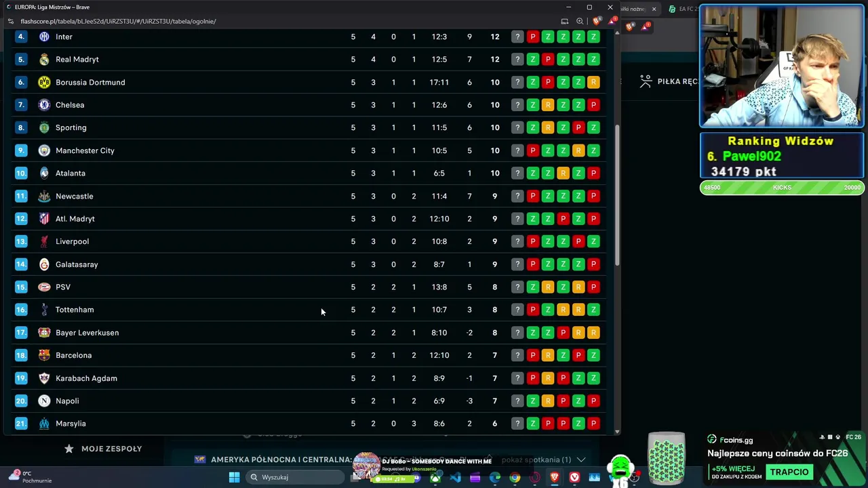Click the PSV club logo
868x488 pixels.
(44, 287)
